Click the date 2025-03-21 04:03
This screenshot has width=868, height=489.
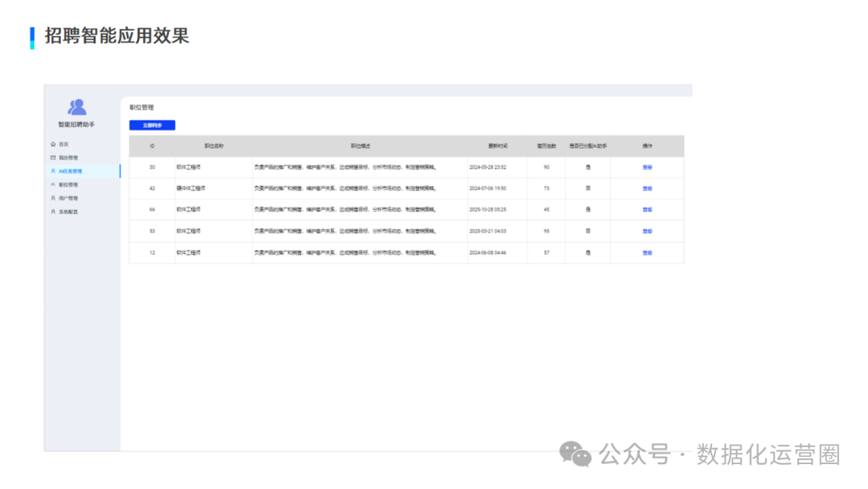pos(488,231)
